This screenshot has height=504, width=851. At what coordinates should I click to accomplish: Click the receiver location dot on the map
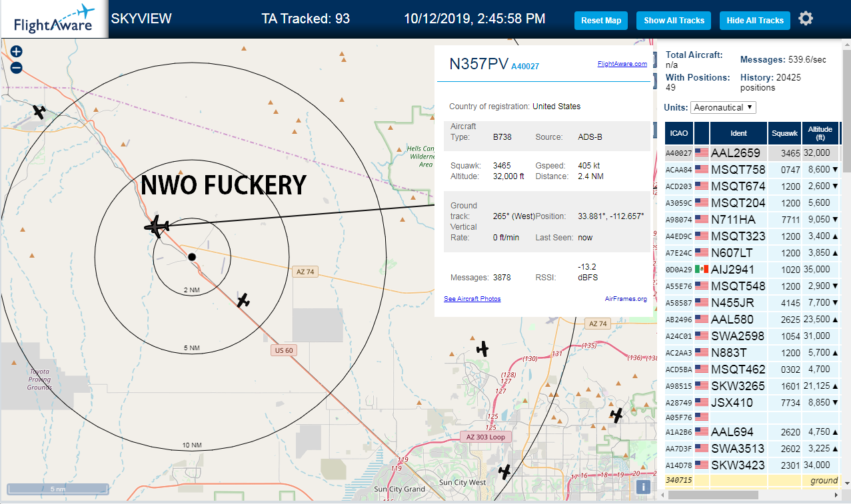coord(192,257)
